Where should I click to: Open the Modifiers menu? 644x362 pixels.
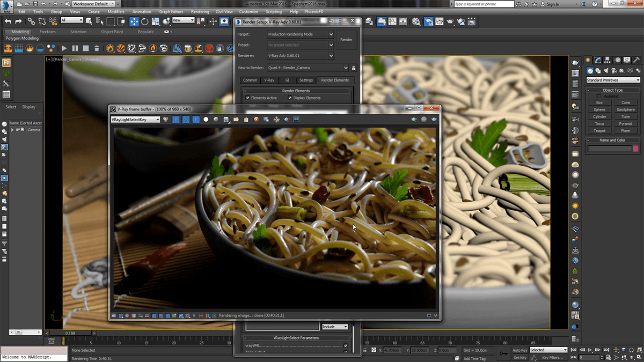115,11
